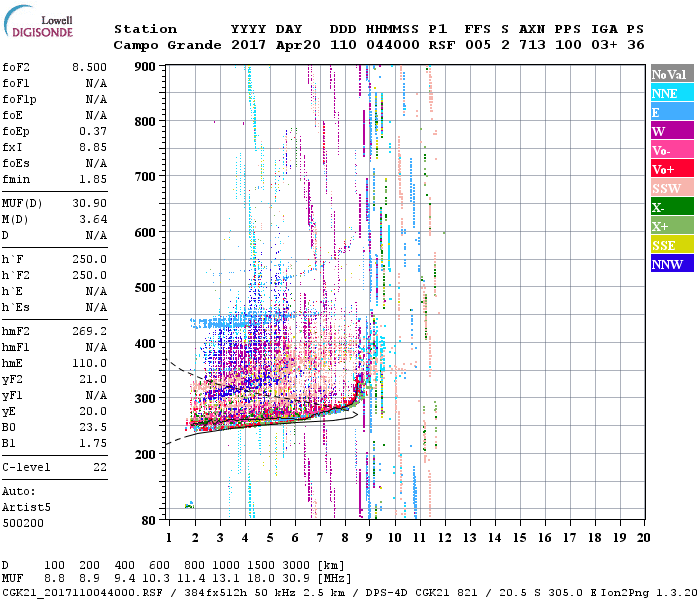The image size is (700, 600).
Task: Select the Vo- pink legend swatch
Action: tap(672, 150)
